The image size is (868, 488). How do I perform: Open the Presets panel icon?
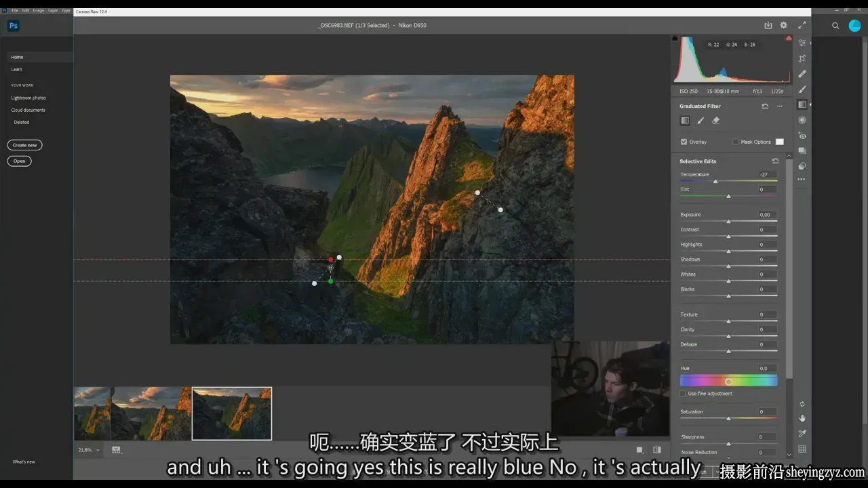[x=802, y=166]
